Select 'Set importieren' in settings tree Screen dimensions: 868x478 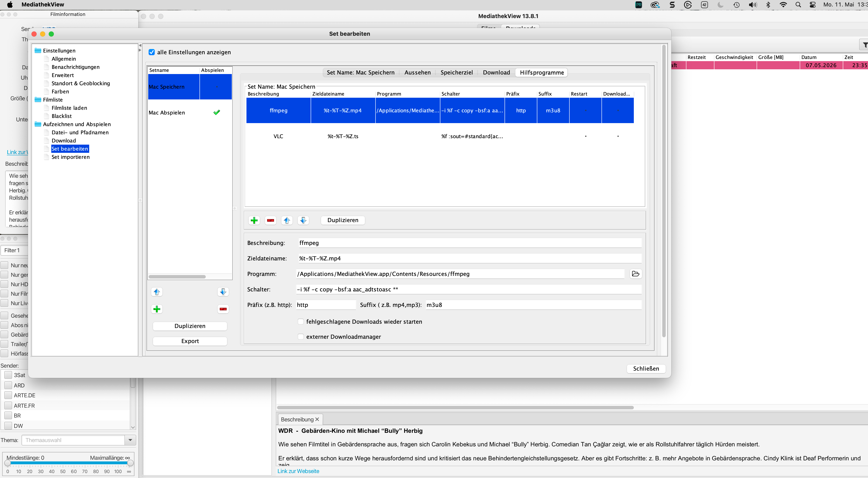70,157
